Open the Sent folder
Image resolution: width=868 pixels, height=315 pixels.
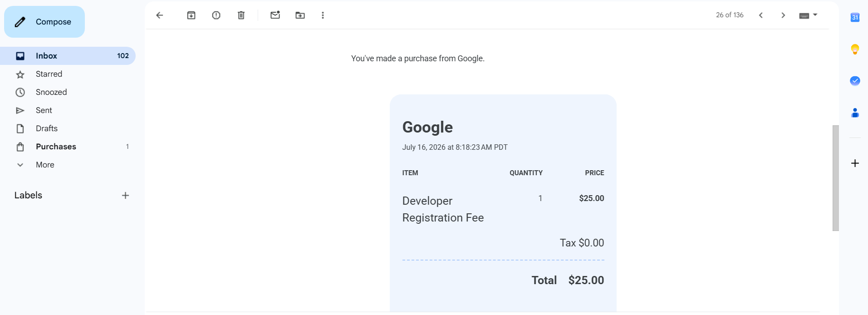68,110
